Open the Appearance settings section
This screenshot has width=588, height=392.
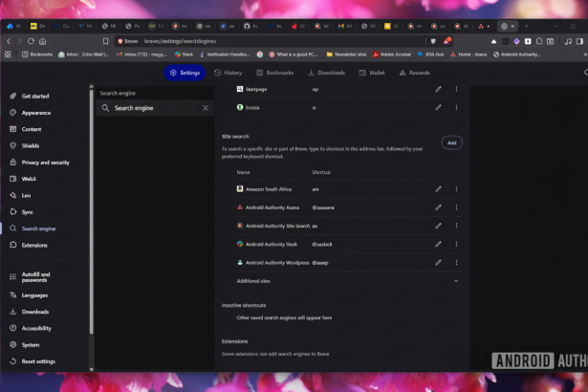36,113
